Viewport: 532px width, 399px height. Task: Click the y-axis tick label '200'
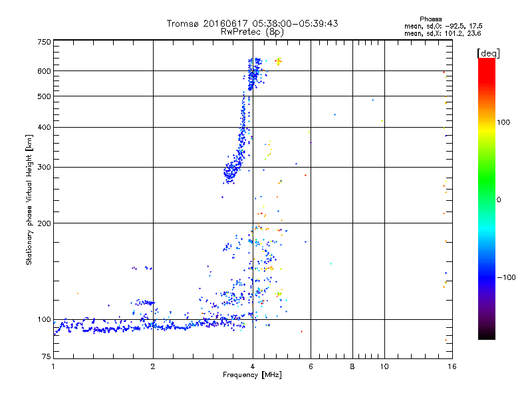click(x=44, y=223)
